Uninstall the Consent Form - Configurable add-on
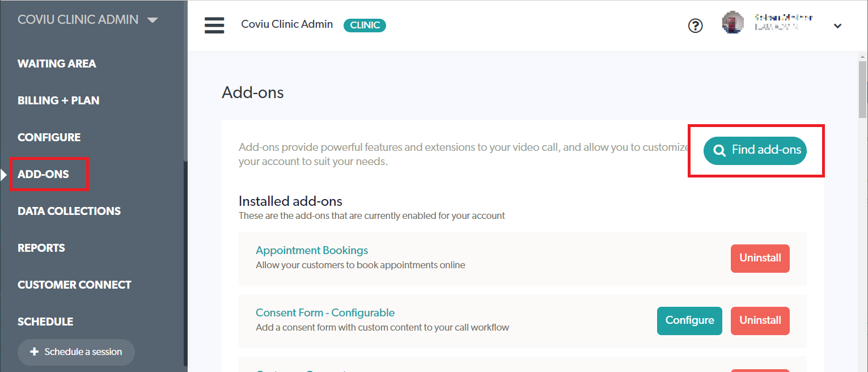The width and height of the screenshot is (868, 372). pos(760,320)
